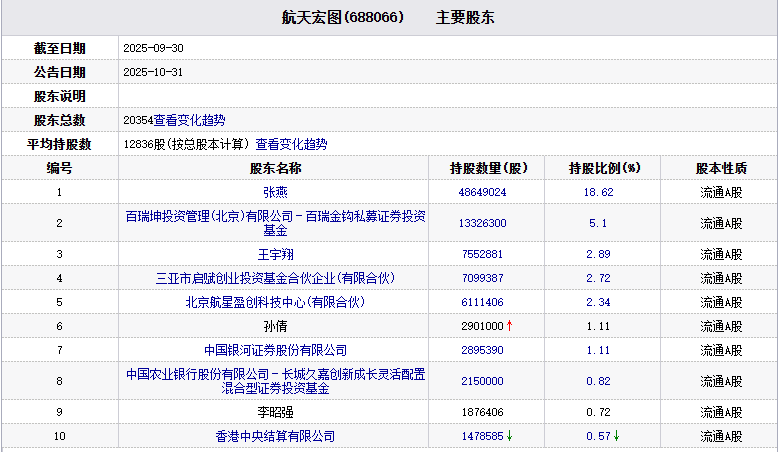The height and width of the screenshot is (452, 779).
Task: Select the share count 13326300
Action: click(x=482, y=223)
